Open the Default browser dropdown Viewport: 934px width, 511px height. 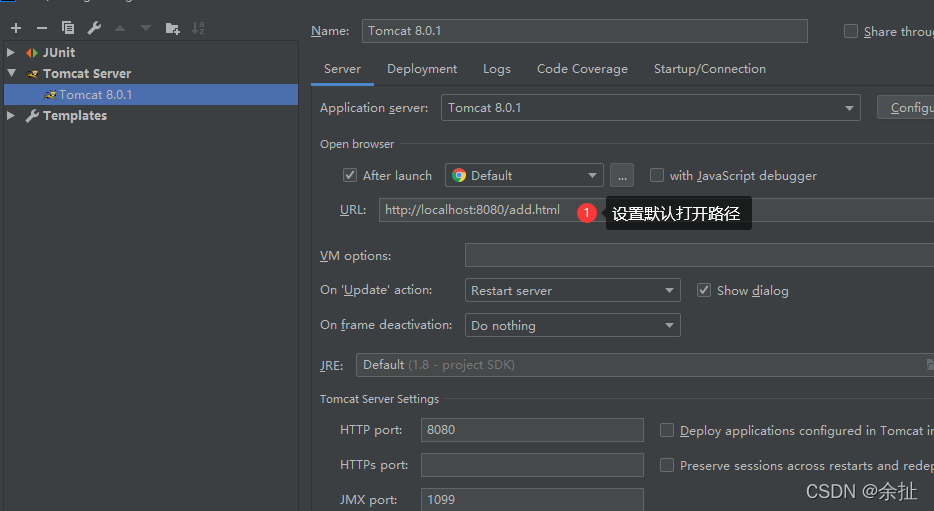(x=524, y=175)
